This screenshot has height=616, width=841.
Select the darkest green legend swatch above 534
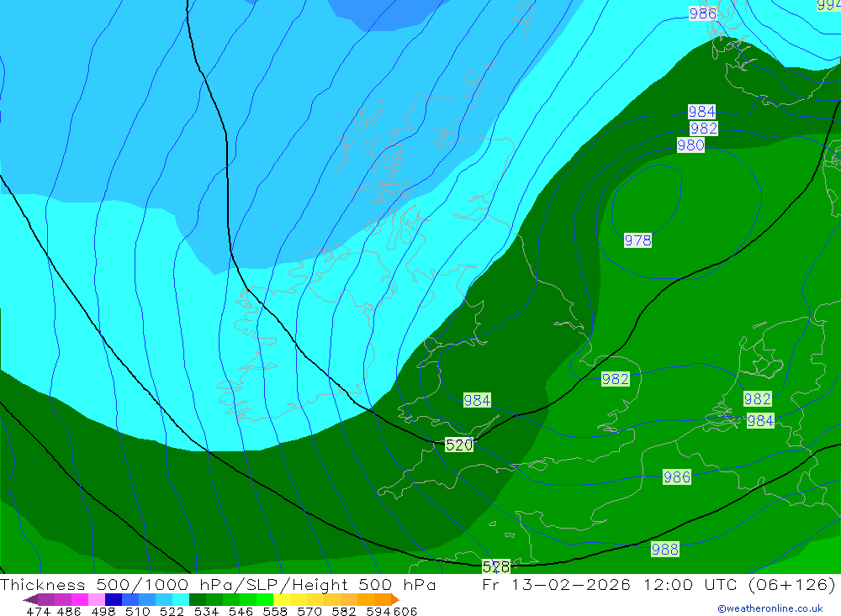(198, 599)
